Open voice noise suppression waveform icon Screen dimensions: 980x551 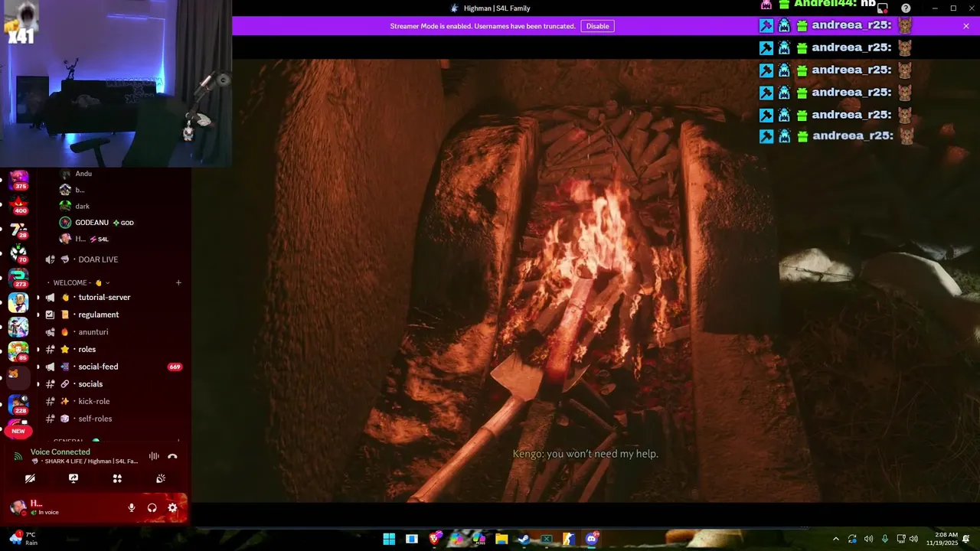(154, 456)
